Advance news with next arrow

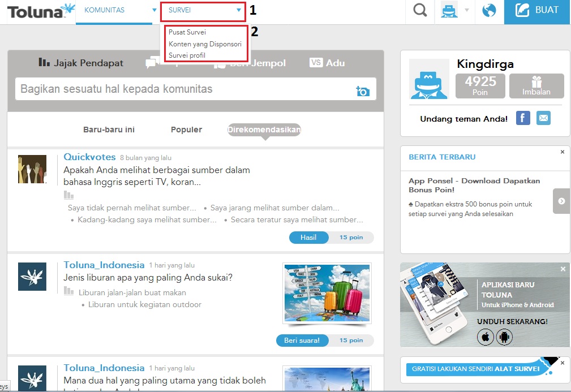561,201
